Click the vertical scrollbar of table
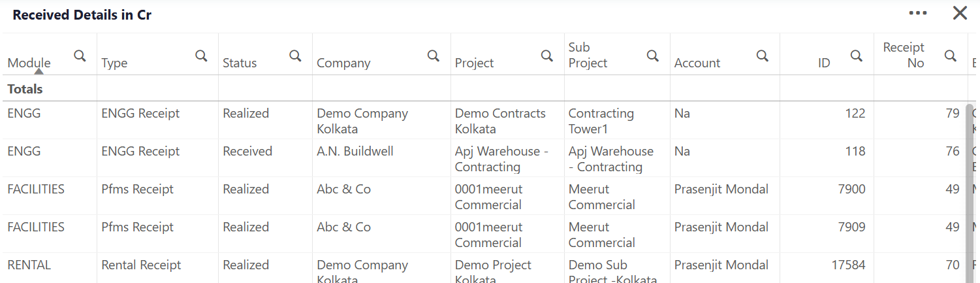This screenshot has width=980, height=283. click(x=970, y=190)
